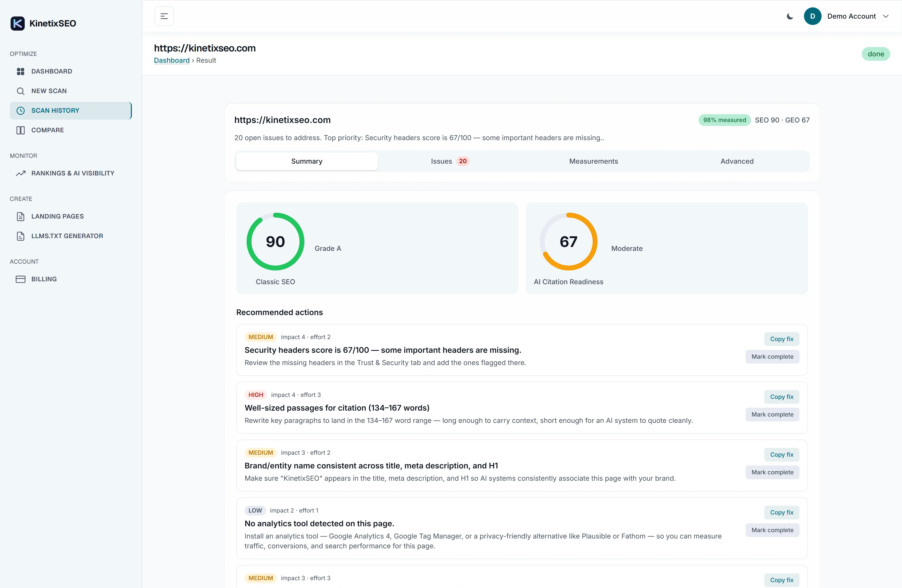Open Landing Pages in the sidebar
The image size is (902, 588).
pos(71,216)
